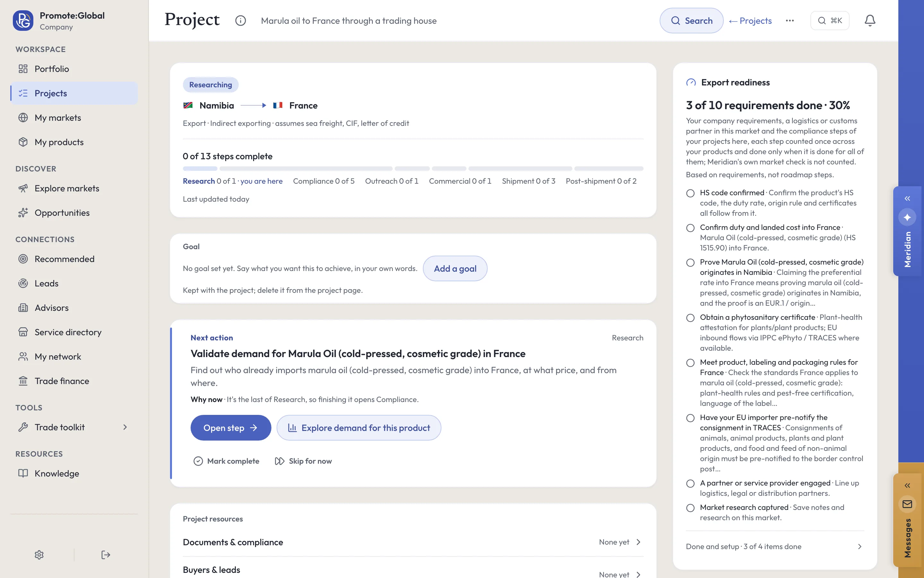Expand the Messages side panel chevrons
Screen dimensions: 924x578
click(x=907, y=486)
